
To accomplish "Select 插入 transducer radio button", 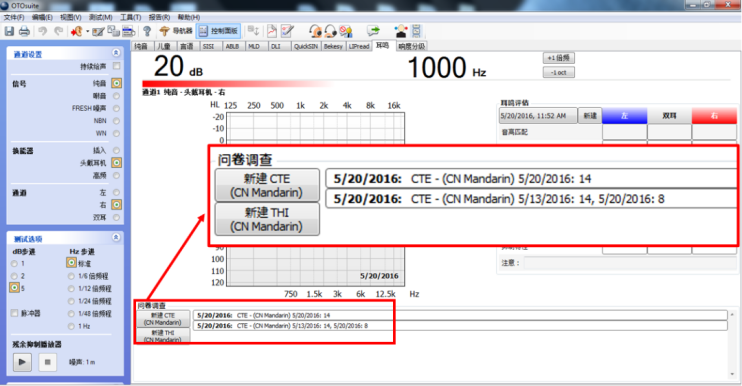I will pos(116,150).
